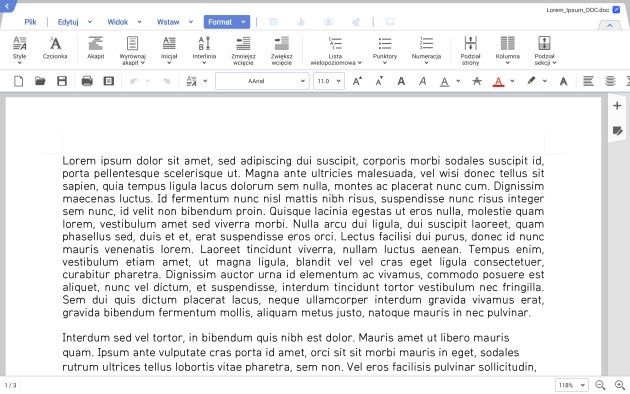Viewport: 630px width, 394px height.
Task: Open the Punktory bullets menu
Action: tap(385, 50)
